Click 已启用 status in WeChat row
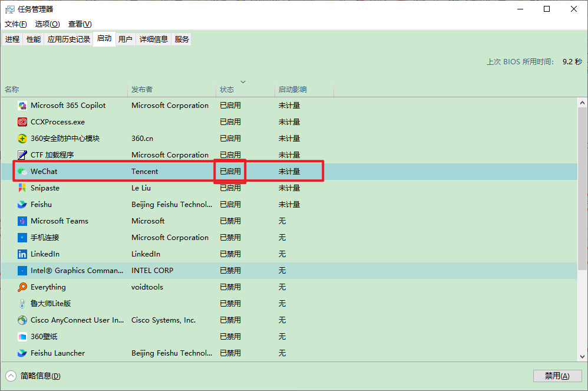 point(230,172)
